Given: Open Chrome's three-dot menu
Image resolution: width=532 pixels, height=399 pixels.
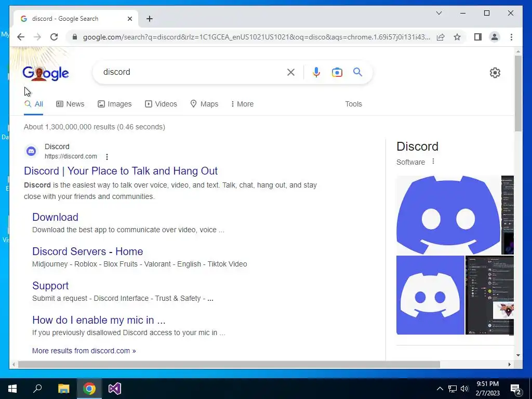Looking at the screenshot, I should (x=511, y=37).
